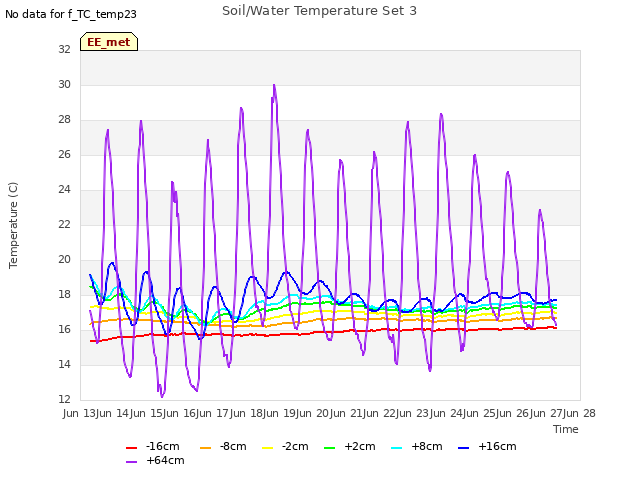Click the red -16cm legend swatch
Viewport: 640px width, 480px height.
point(131,448)
